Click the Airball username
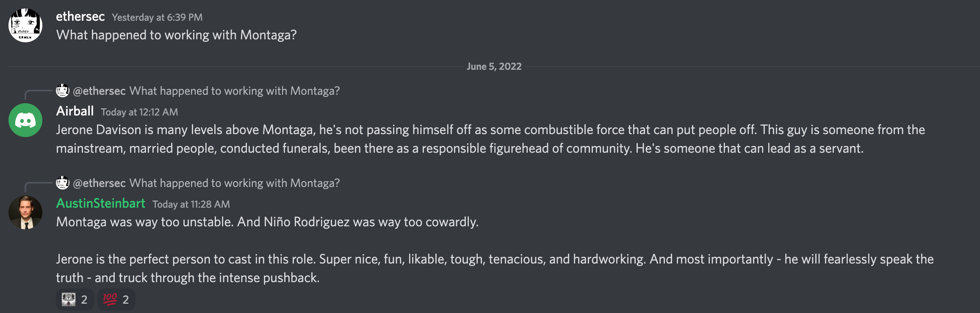This screenshot has height=313, width=980. [75, 111]
